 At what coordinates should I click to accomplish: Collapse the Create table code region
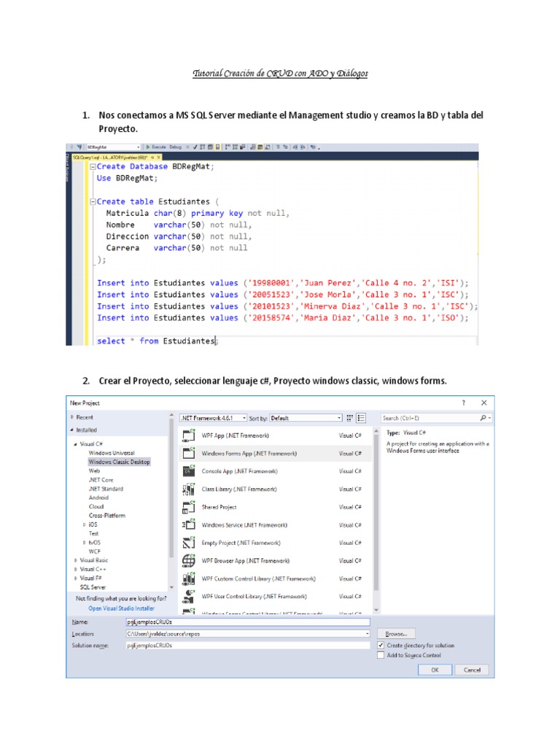coord(93,201)
